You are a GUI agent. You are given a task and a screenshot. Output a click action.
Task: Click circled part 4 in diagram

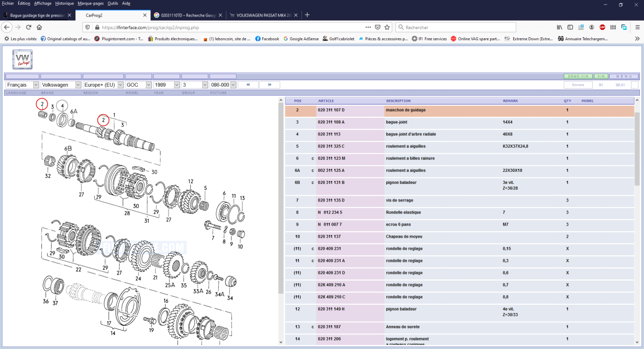click(62, 106)
